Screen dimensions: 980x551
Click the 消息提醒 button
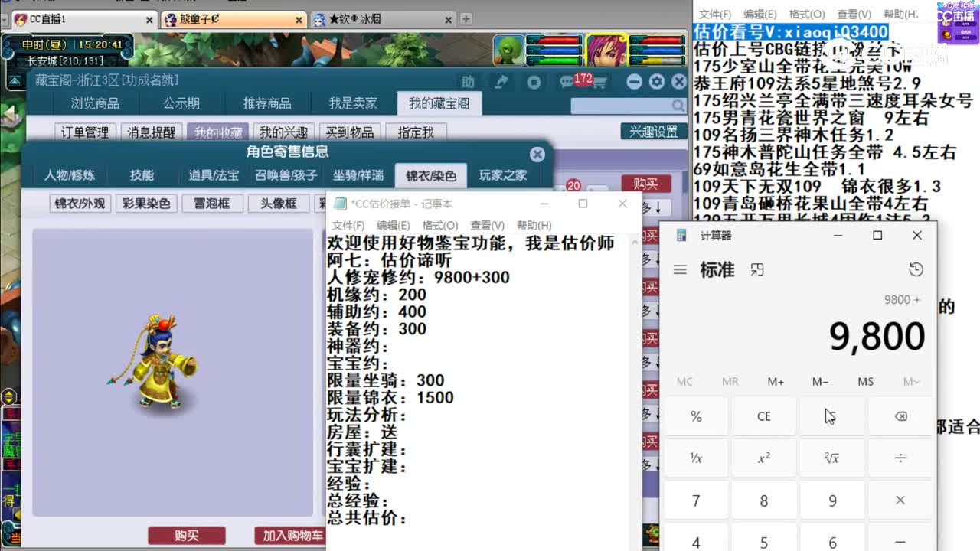[152, 132]
